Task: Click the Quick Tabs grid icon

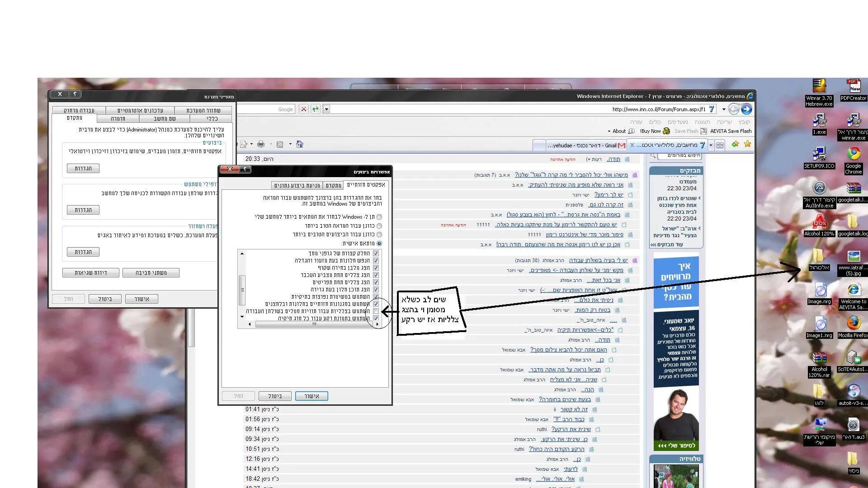Action: [720, 145]
